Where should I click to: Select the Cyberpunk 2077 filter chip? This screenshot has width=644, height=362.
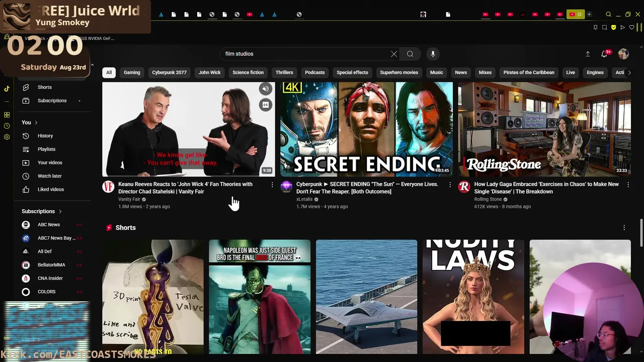[x=169, y=72]
